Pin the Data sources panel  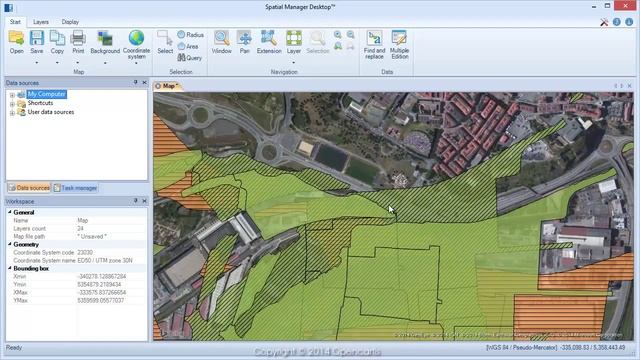136,82
